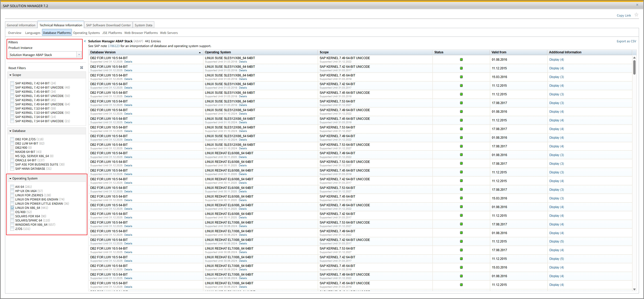Click the green status icon for 01.08.2016 first row
Image resolution: width=644 pixels, height=299 pixels.
point(461,60)
